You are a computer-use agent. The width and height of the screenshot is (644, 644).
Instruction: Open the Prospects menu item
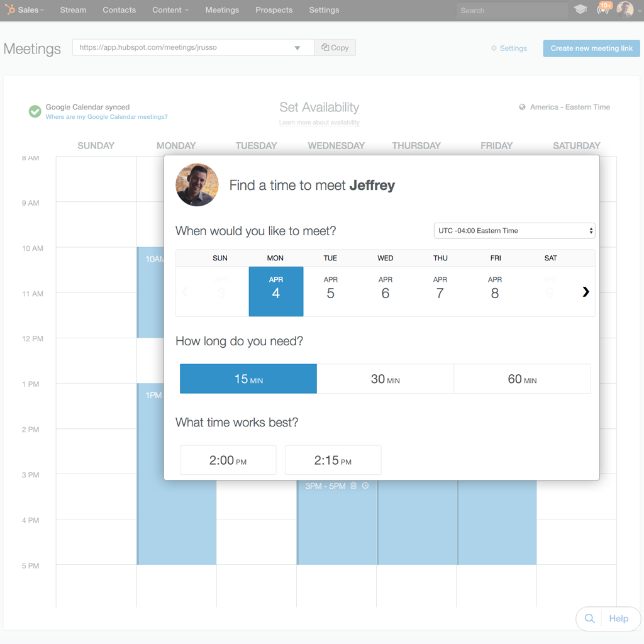click(x=274, y=9)
